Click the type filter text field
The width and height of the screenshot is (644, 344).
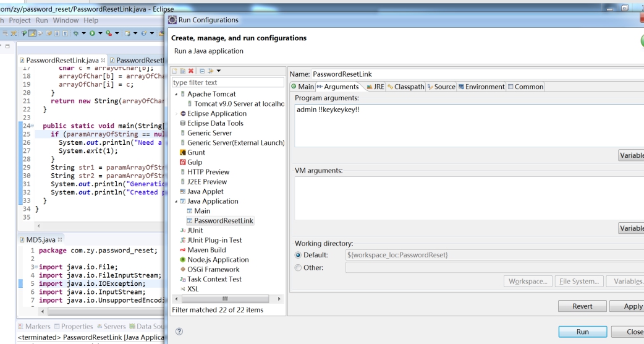click(x=228, y=82)
